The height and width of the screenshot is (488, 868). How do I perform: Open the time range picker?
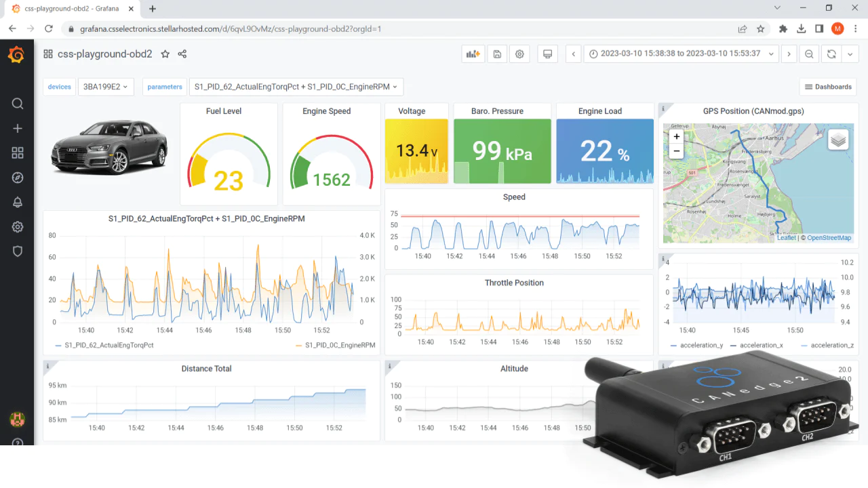[681, 54]
